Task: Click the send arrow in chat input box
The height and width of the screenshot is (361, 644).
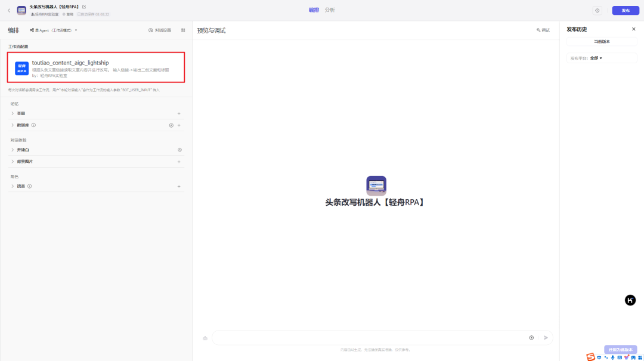Action: pyautogui.click(x=545, y=337)
